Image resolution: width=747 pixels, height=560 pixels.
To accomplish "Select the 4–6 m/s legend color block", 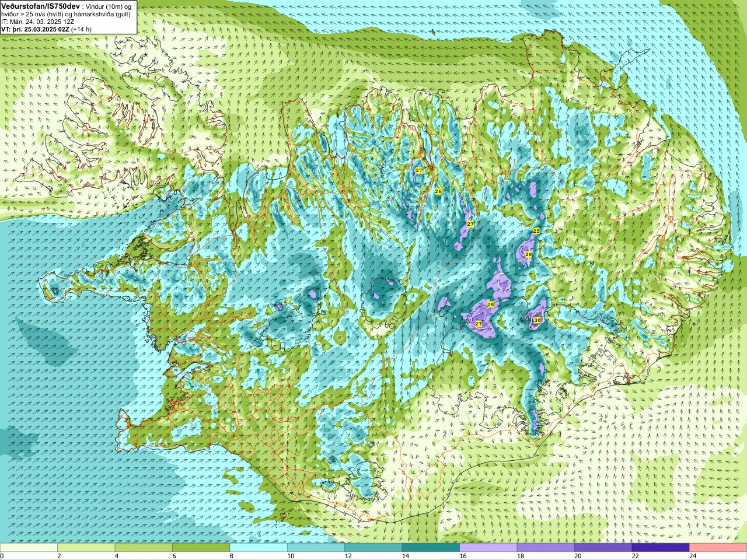I will click(144, 548).
